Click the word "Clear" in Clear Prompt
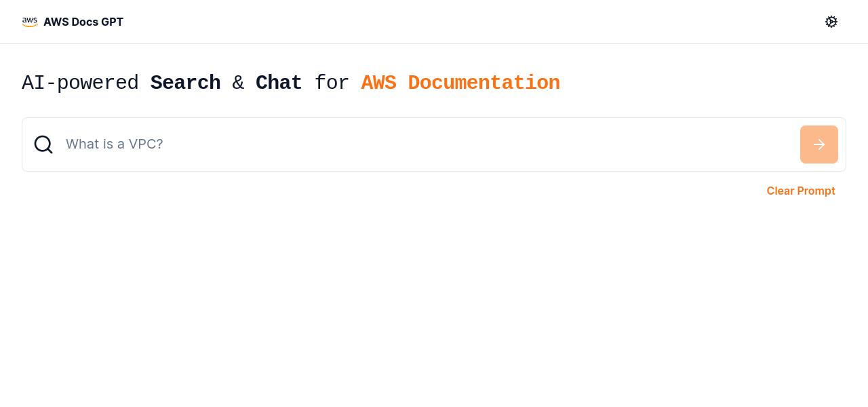Viewport: 868px width, 407px height. [x=781, y=191]
